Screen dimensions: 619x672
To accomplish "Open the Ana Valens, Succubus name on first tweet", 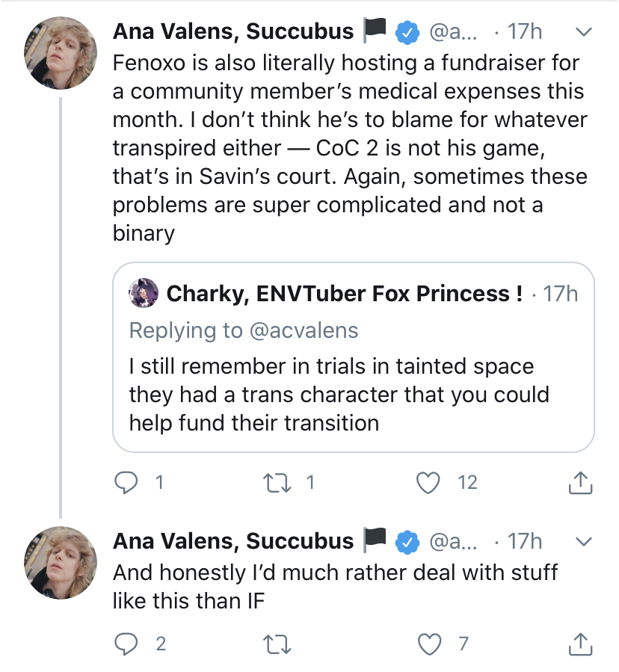I will click(233, 31).
